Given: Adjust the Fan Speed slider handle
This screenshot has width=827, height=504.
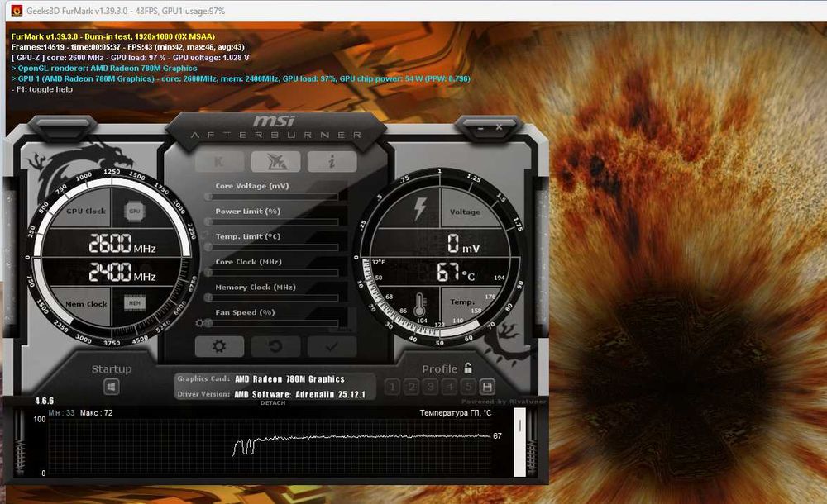Looking at the screenshot, I should pos(208,323).
